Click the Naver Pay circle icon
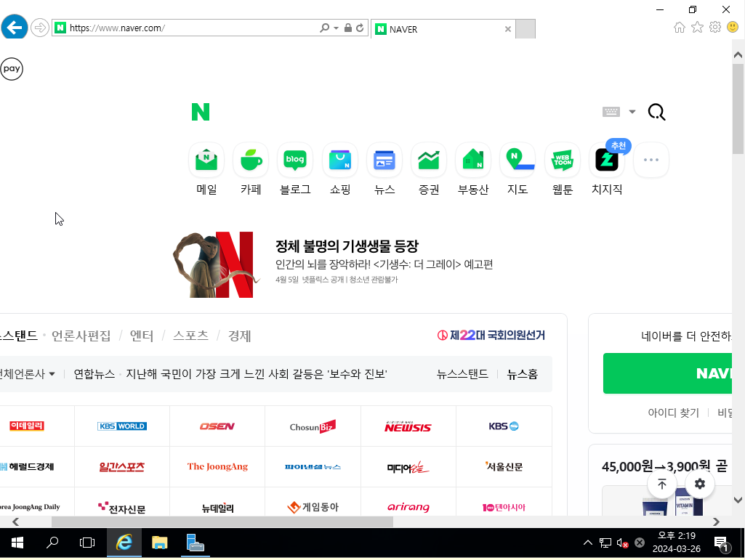The height and width of the screenshot is (560, 745). [x=12, y=69]
